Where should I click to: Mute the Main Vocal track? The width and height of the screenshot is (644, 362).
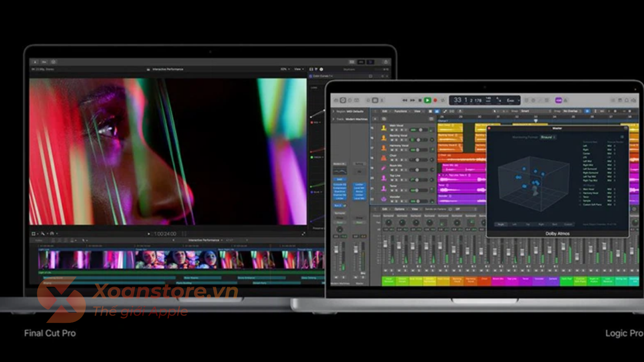coord(392,130)
